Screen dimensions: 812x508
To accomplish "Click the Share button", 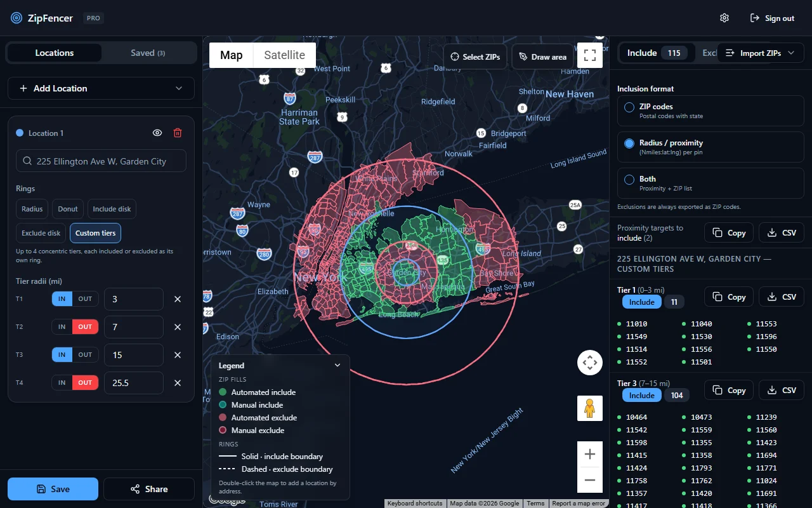I will (149, 489).
